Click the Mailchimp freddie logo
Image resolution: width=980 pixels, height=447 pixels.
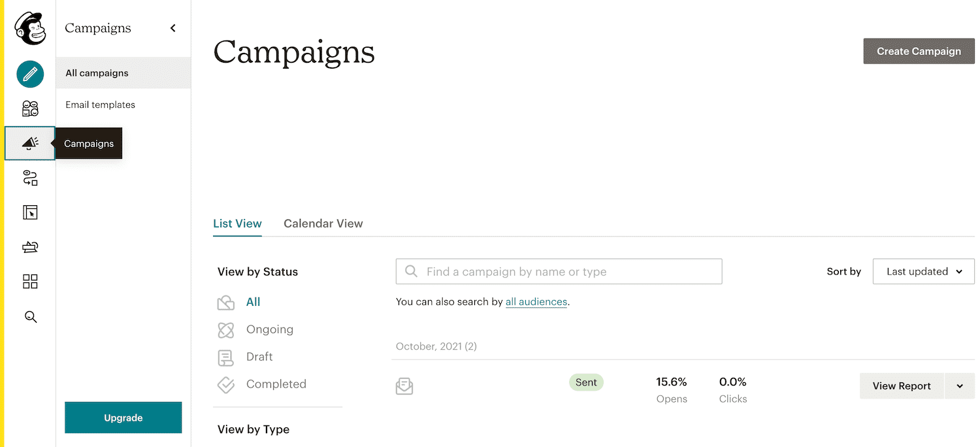(30, 28)
